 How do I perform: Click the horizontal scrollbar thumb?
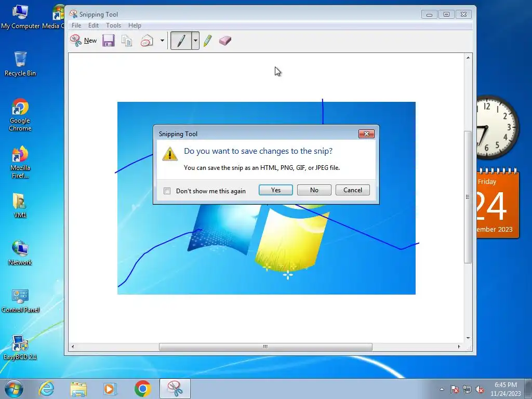[265, 347]
